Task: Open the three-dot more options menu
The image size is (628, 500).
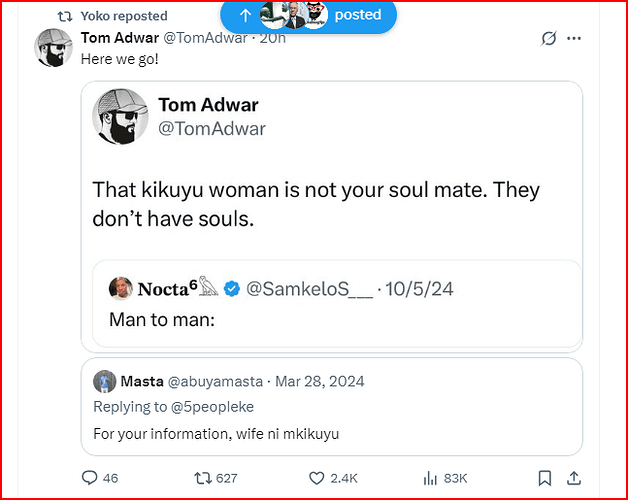Action: point(574,39)
